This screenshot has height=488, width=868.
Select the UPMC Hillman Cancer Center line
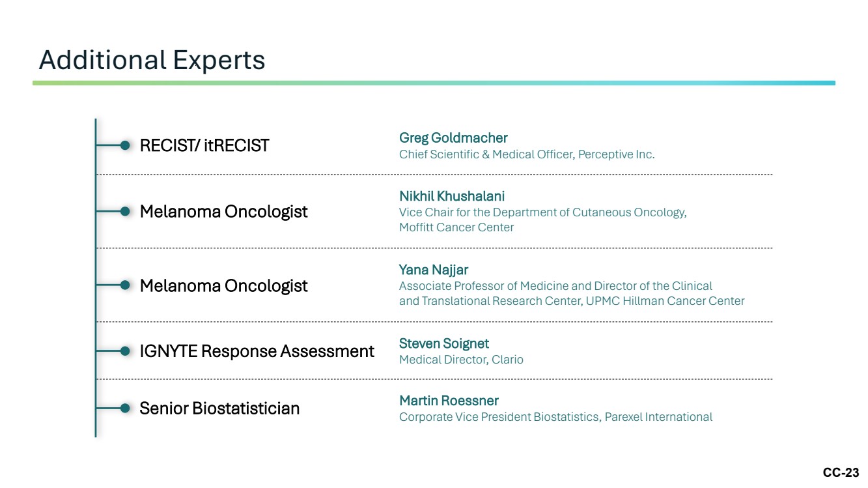[572, 301]
